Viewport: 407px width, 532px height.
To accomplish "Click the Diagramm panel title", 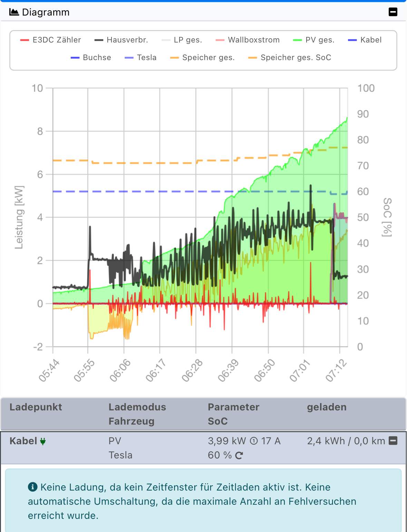I will 46,12.
